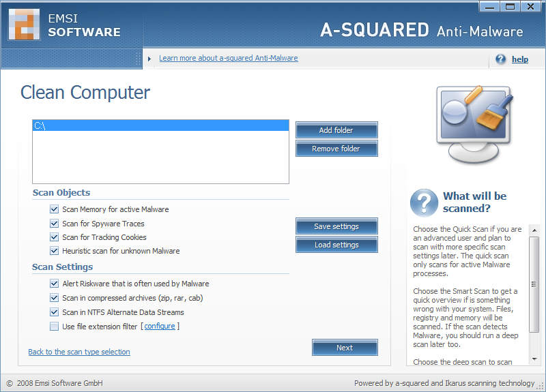Toggle Scan in NTFS Alternate Data Streams
This screenshot has width=546, height=392.
click(x=54, y=312)
